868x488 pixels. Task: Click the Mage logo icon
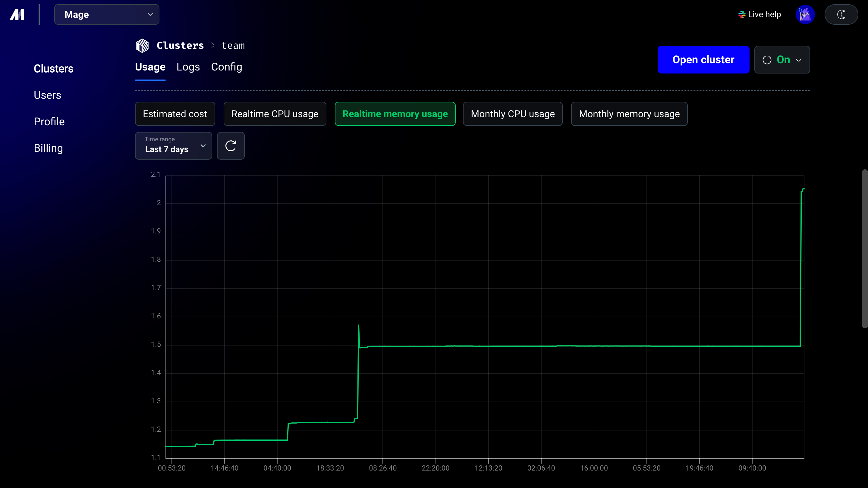pyautogui.click(x=17, y=14)
